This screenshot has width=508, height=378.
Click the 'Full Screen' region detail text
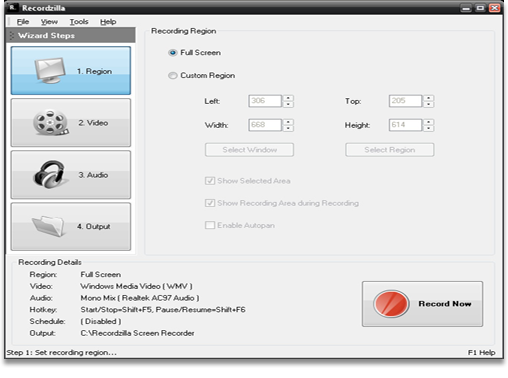(101, 274)
